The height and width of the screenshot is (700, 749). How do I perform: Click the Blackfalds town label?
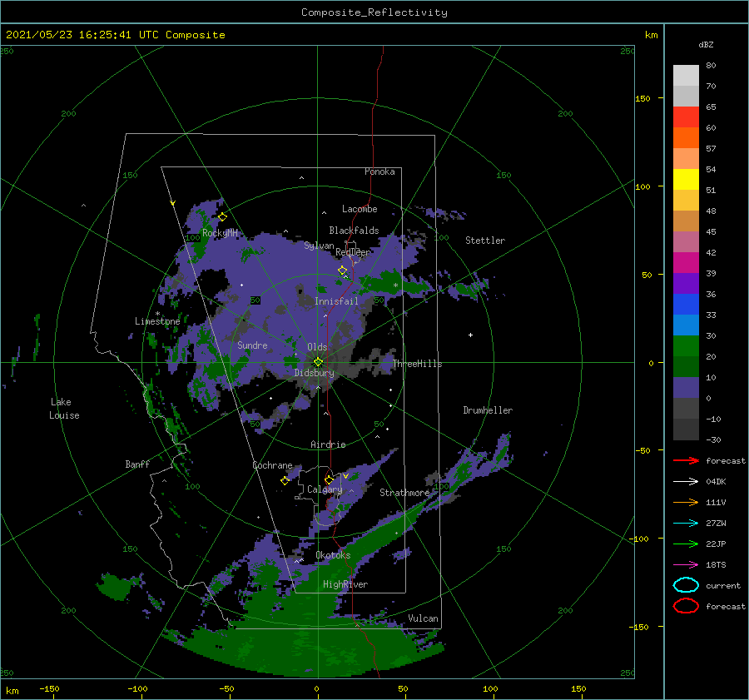(x=354, y=231)
